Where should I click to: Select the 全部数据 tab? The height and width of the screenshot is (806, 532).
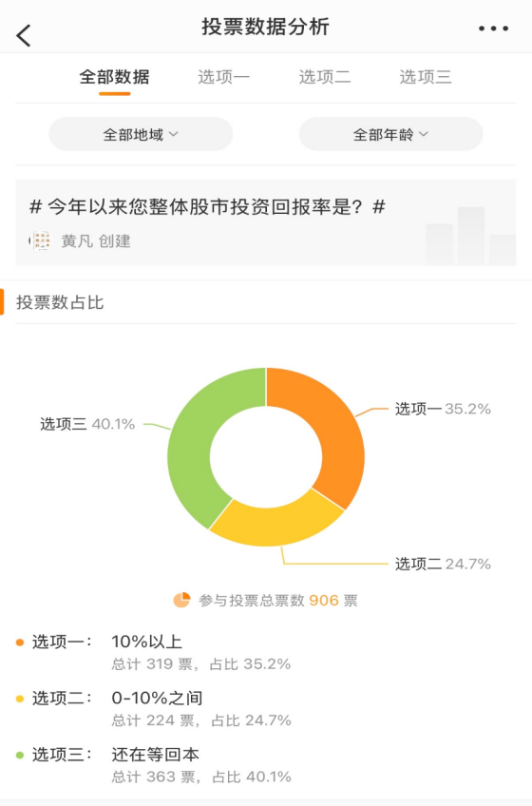coord(114,77)
